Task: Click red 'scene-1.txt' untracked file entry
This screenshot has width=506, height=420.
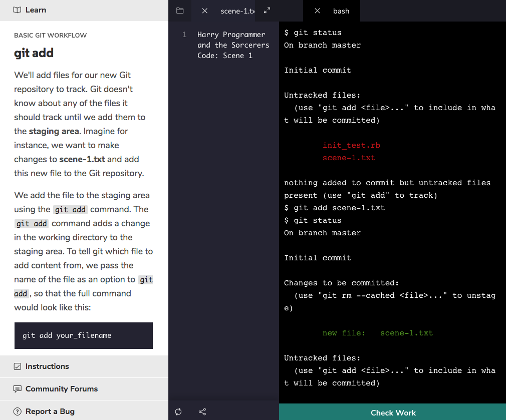Action: point(349,158)
